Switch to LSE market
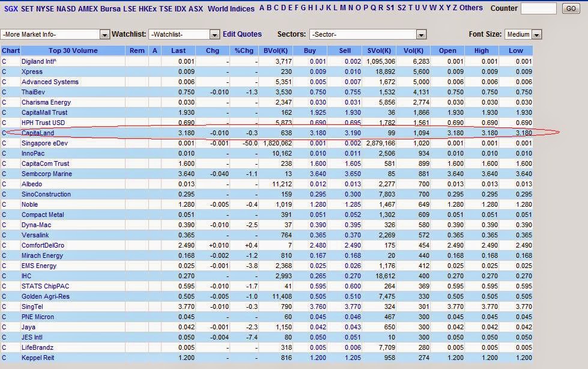The height and width of the screenshot is (369, 588). coord(130,8)
